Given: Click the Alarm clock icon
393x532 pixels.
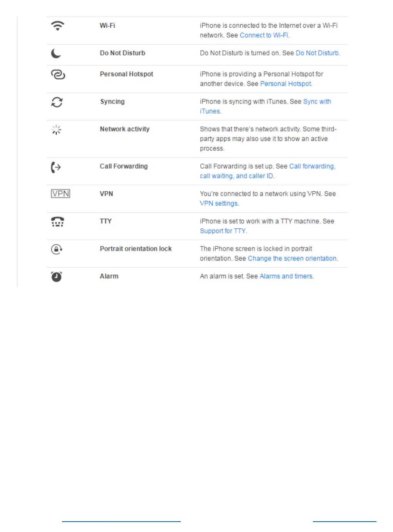Looking at the screenshot, I should (57, 276).
